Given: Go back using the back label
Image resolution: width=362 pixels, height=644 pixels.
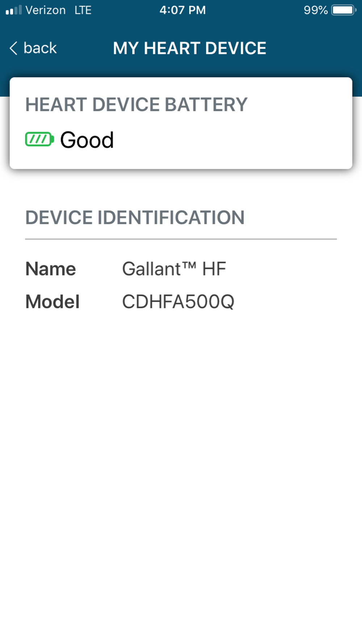Looking at the screenshot, I should [40, 48].
